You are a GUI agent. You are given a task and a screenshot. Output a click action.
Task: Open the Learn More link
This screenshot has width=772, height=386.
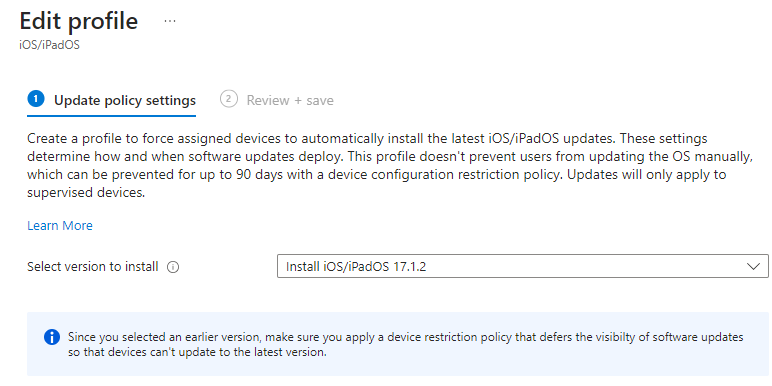click(60, 225)
